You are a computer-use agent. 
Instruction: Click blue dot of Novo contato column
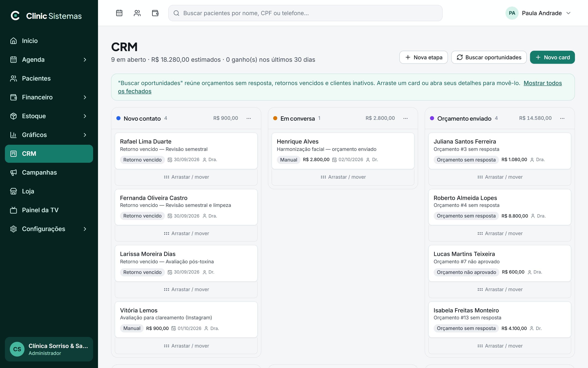click(x=118, y=118)
